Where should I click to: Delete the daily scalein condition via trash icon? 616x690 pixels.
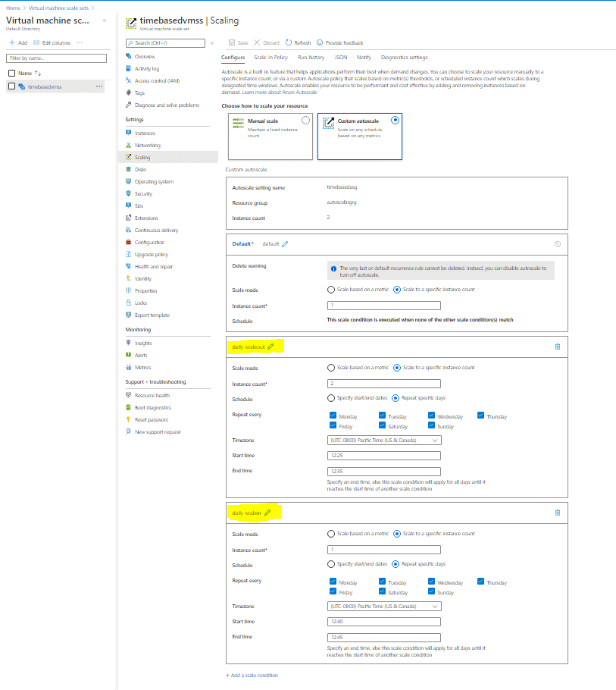click(x=558, y=513)
